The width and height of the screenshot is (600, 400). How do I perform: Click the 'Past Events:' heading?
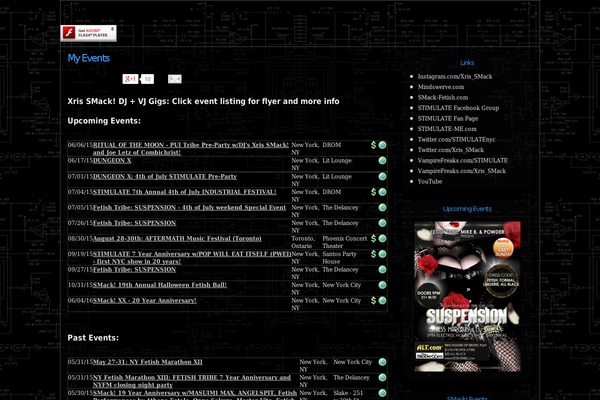pos(93,338)
